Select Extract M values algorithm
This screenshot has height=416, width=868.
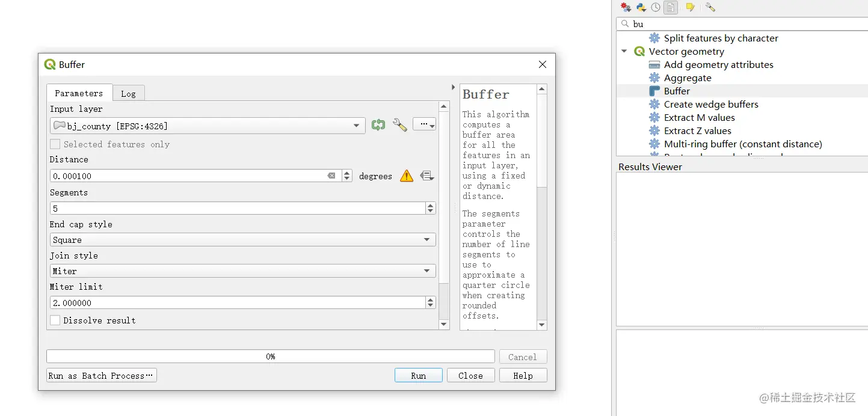[x=699, y=117]
